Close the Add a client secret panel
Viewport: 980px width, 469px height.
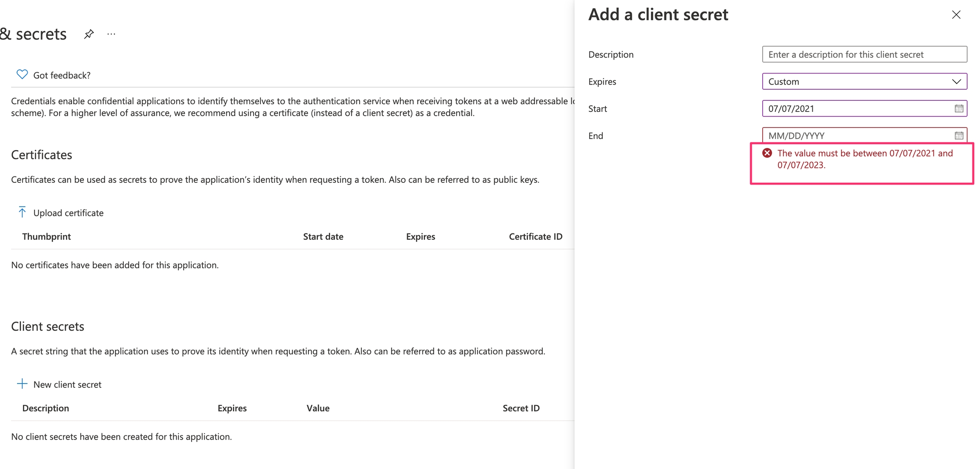(956, 15)
